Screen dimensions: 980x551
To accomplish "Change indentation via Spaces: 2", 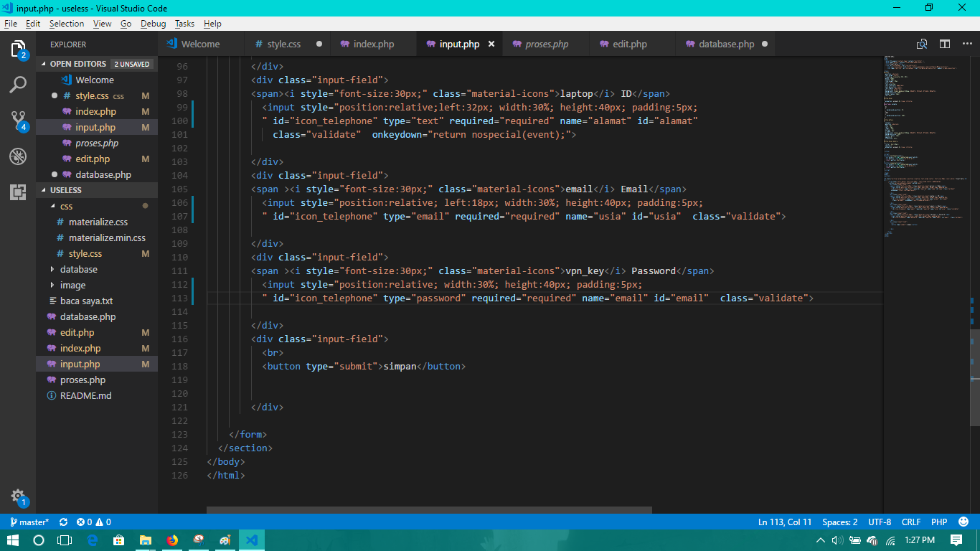I will [x=839, y=522].
